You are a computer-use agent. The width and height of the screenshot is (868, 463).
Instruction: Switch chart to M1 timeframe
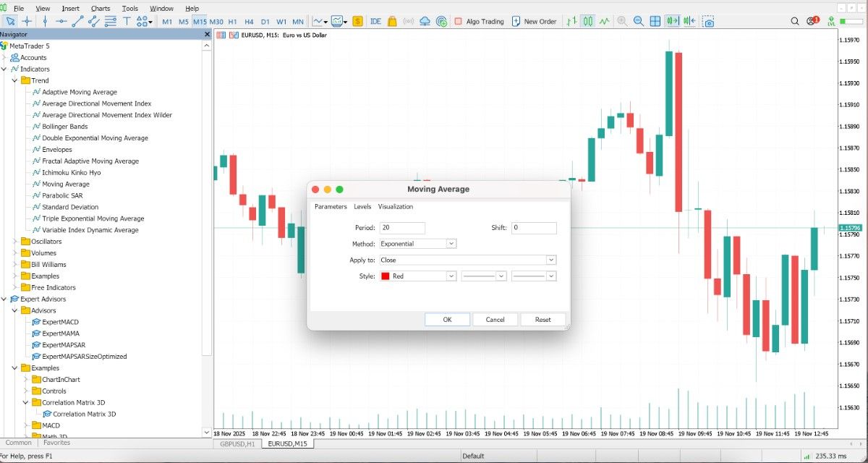pyautogui.click(x=167, y=22)
